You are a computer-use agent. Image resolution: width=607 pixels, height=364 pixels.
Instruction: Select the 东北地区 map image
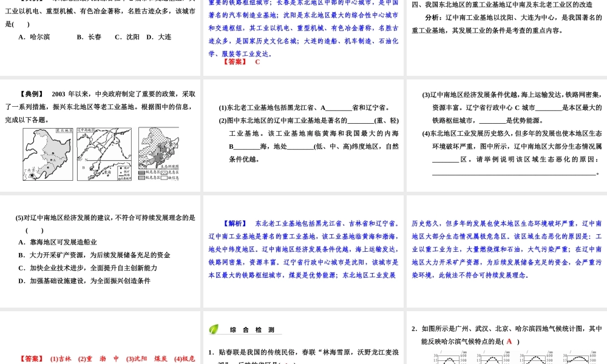[47, 154]
